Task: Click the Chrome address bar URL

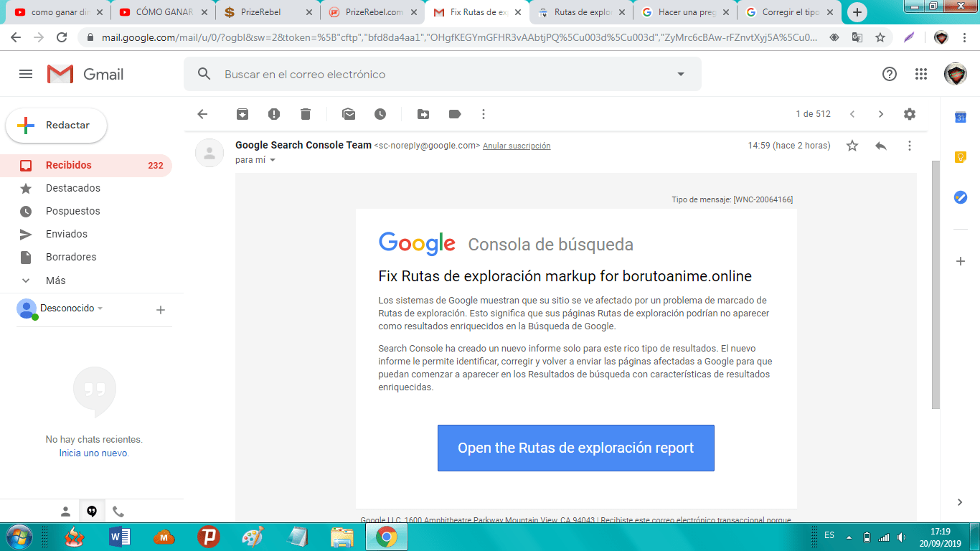Action: point(459,37)
